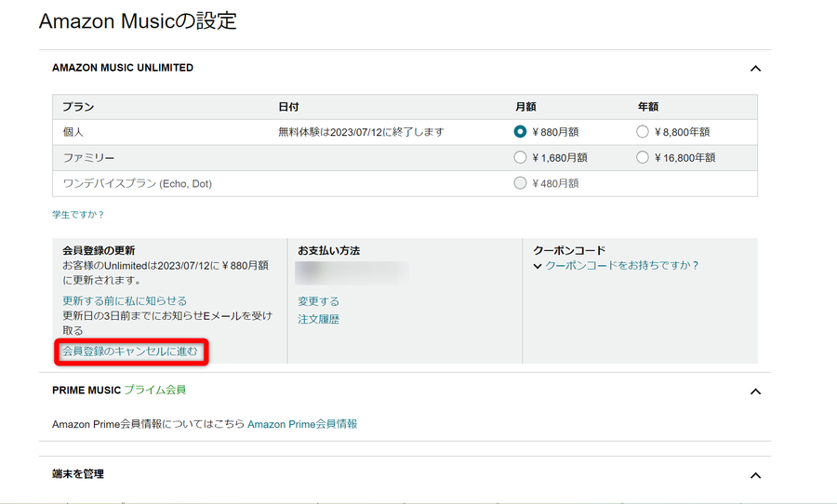Click the ワンデバイスプラン (Echo, Dot) label

[x=138, y=184]
